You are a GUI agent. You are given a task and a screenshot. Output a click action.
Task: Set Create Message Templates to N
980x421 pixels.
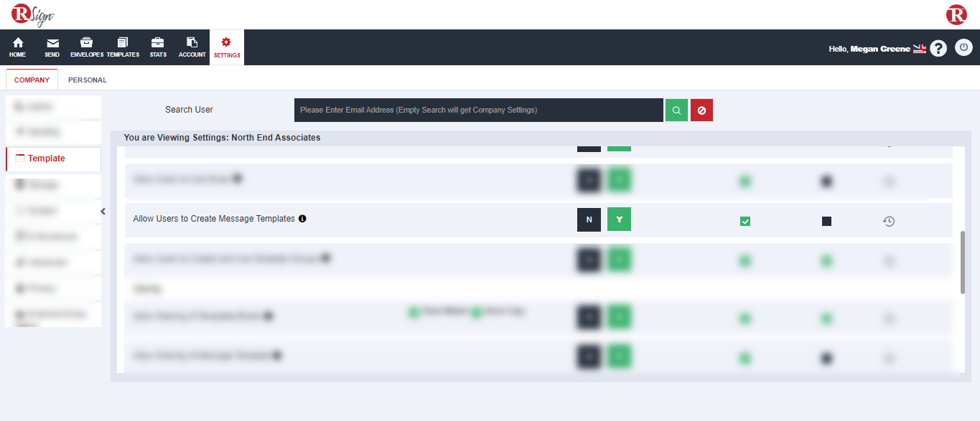point(589,219)
